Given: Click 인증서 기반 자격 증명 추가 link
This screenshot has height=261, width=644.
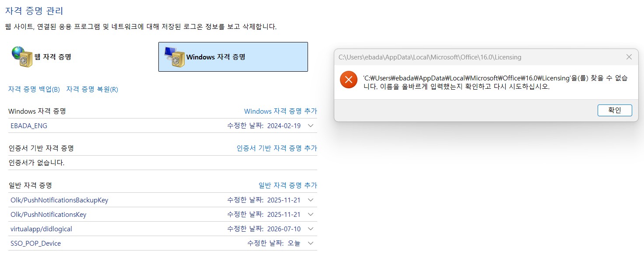Looking at the screenshot, I should click(277, 148).
